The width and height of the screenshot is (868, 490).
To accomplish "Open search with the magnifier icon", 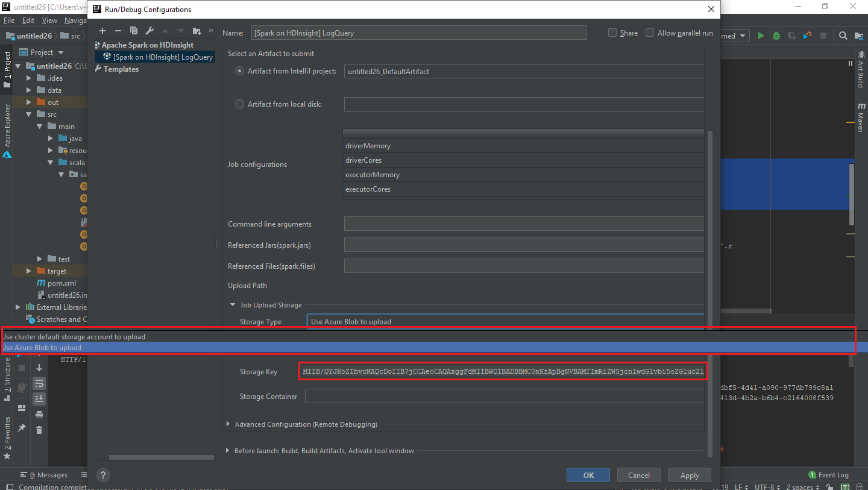I will 843,36.
